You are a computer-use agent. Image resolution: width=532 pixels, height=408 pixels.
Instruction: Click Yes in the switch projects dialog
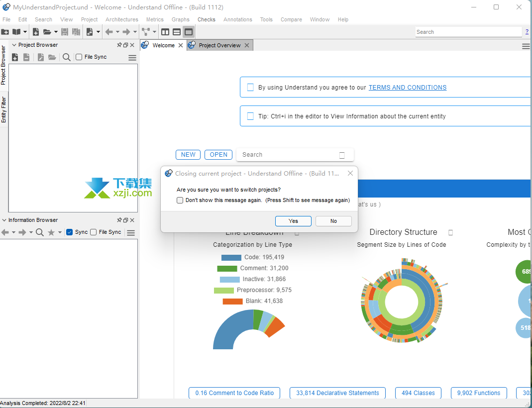pyautogui.click(x=293, y=221)
